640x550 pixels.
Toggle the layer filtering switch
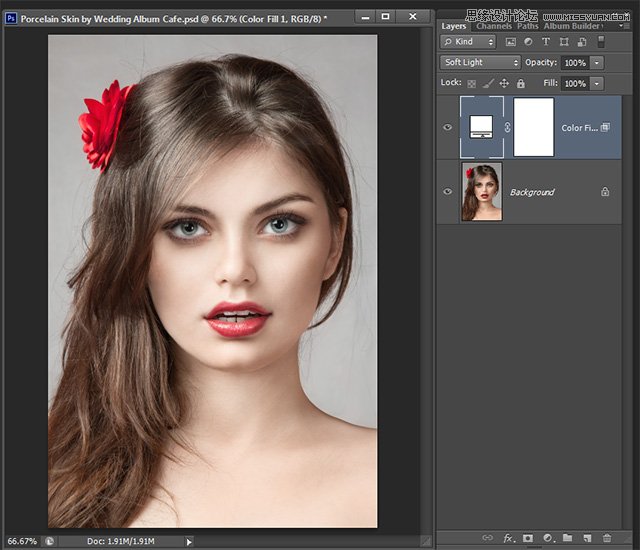coord(601,41)
